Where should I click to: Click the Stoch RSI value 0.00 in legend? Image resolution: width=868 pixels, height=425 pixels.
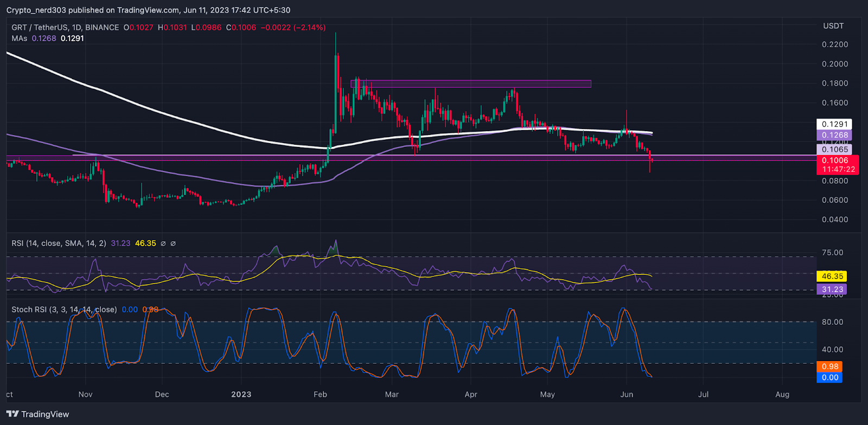tap(130, 310)
